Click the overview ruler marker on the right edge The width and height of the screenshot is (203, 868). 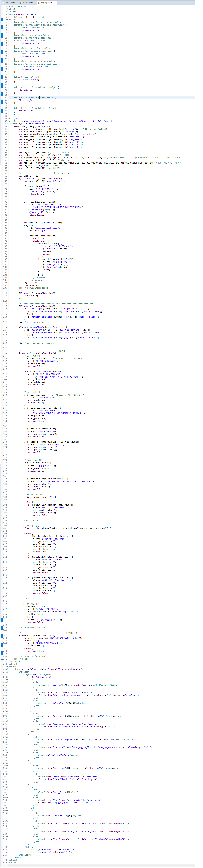point(195,468)
